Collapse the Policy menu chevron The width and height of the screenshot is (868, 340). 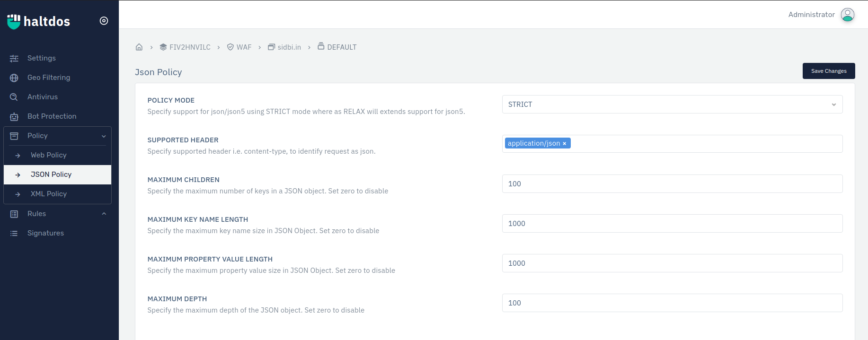pyautogui.click(x=104, y=136)
